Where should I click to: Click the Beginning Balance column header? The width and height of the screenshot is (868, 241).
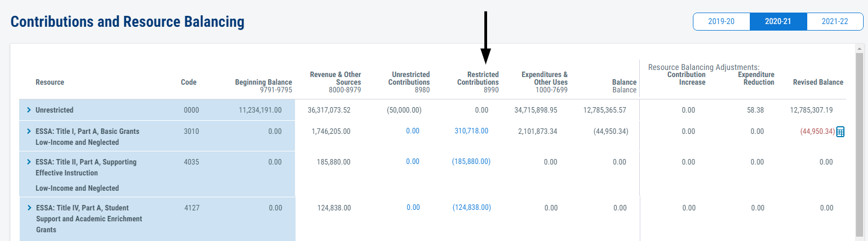pyautogui.click(x=264, y=82)
